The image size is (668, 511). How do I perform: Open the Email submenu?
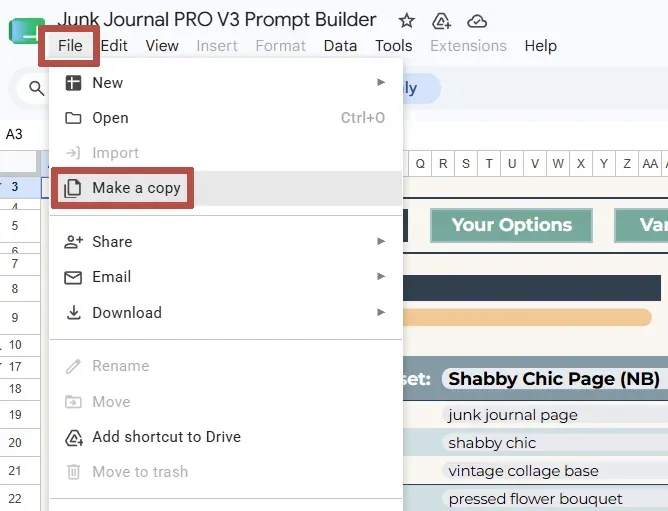pos(226,277)
